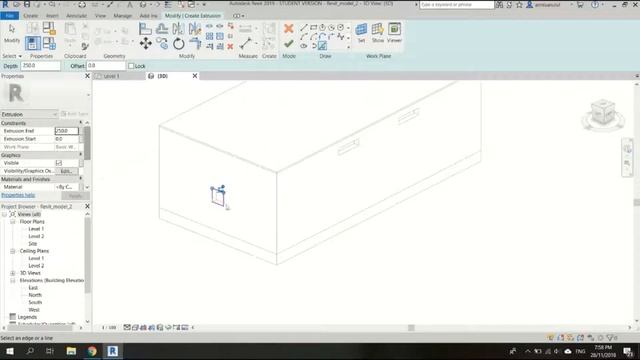Close the Project Browser panel

87,206
